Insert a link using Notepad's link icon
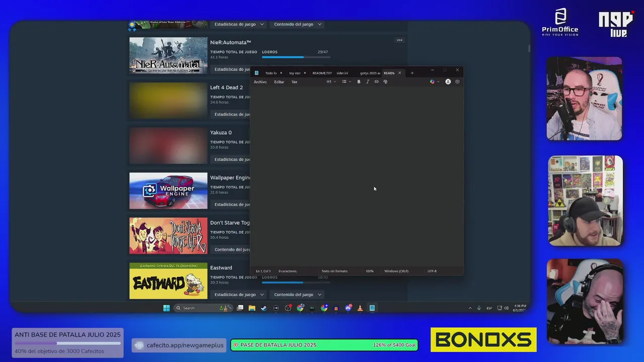 point(376,81)
